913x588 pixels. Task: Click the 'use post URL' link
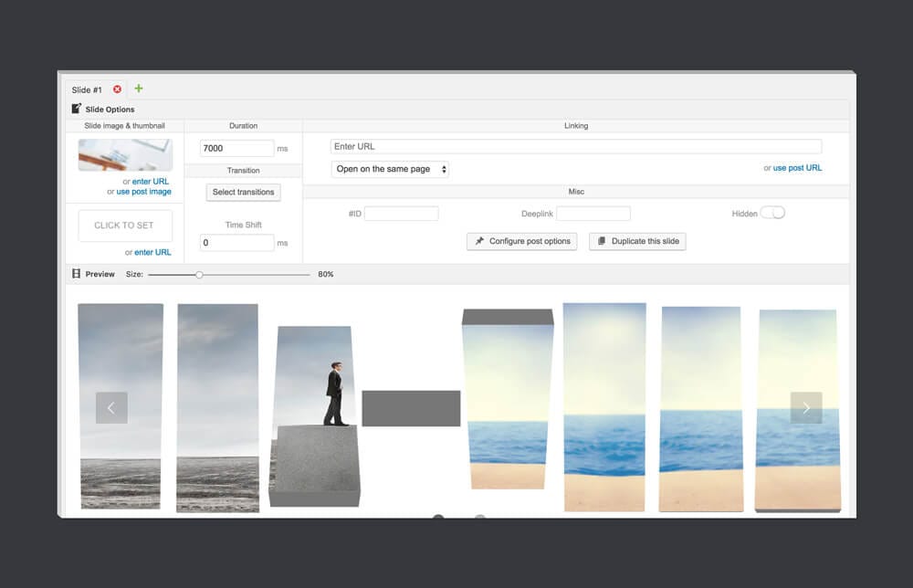tap(797, 168)
